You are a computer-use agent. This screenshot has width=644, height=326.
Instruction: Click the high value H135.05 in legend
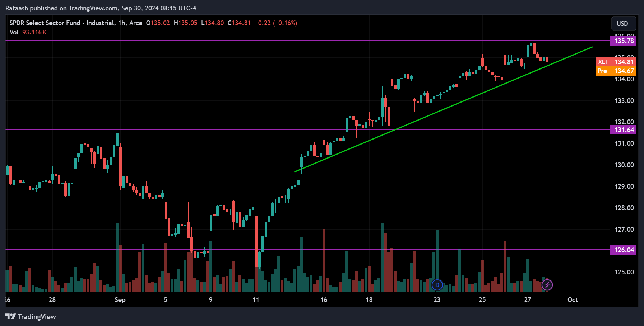(x=185, y=23)
